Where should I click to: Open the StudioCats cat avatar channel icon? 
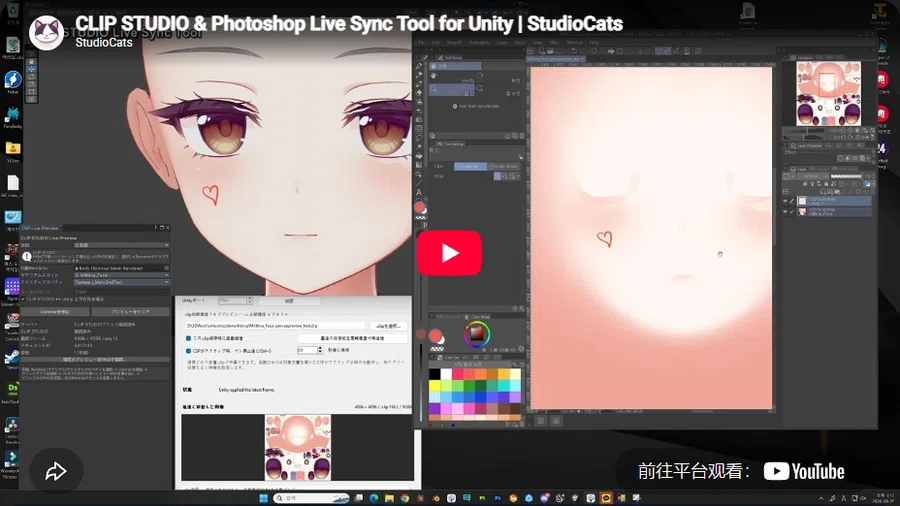46,33
